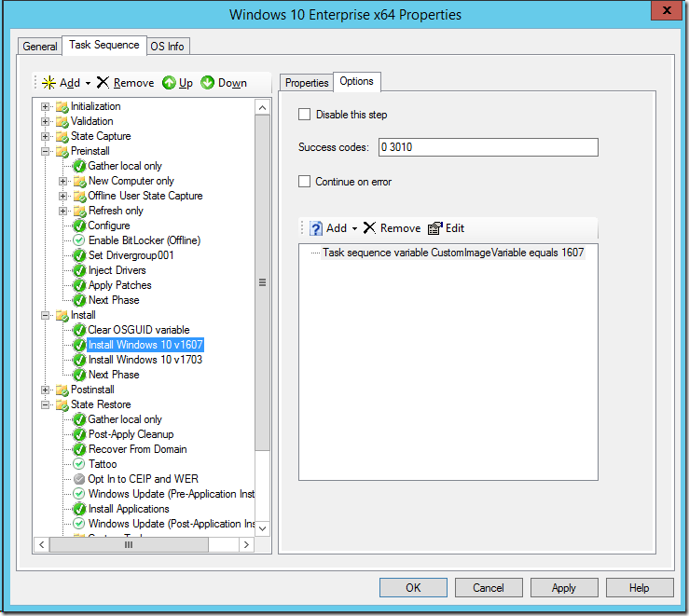
Task: Click into the Success codes field
Action: point(489,147)
